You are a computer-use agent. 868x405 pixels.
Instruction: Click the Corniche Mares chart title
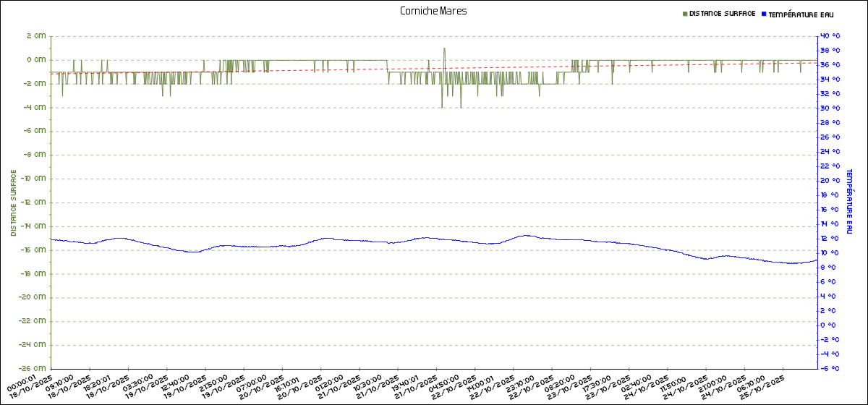tap(433, 11)
